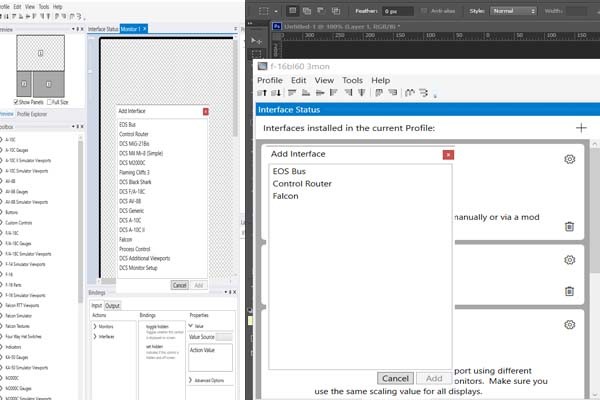Click Photoshop Feather input field
600x400 pixels.
398,11
